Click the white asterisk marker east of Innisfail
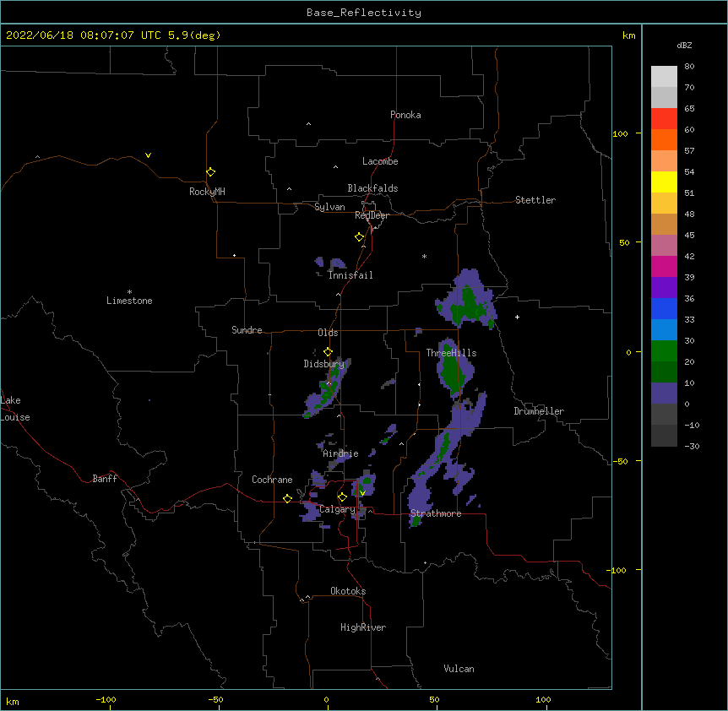This screenshot has width=728, height=711. click(x=424, y=257)
